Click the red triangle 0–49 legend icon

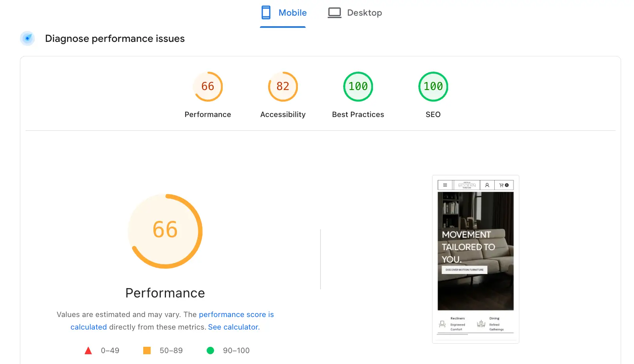(x=88, y=351)
